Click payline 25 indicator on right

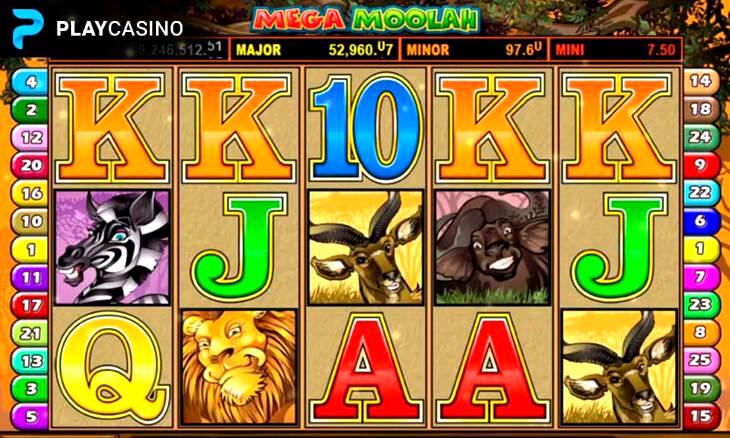coord(702,360)
